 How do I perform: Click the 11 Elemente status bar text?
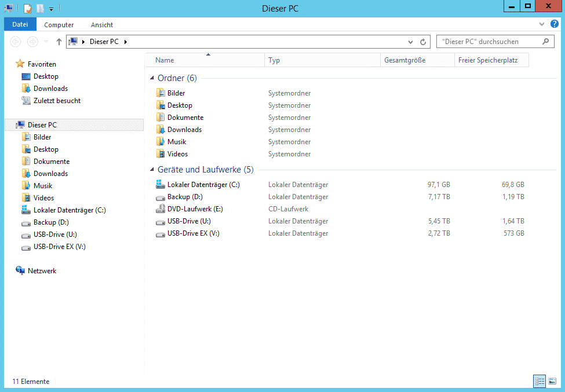[31, 382]
